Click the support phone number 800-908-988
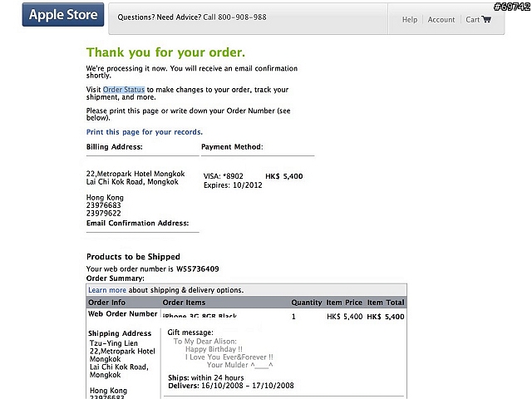Viewport: 532px width, 399px height. coord(242,17)
